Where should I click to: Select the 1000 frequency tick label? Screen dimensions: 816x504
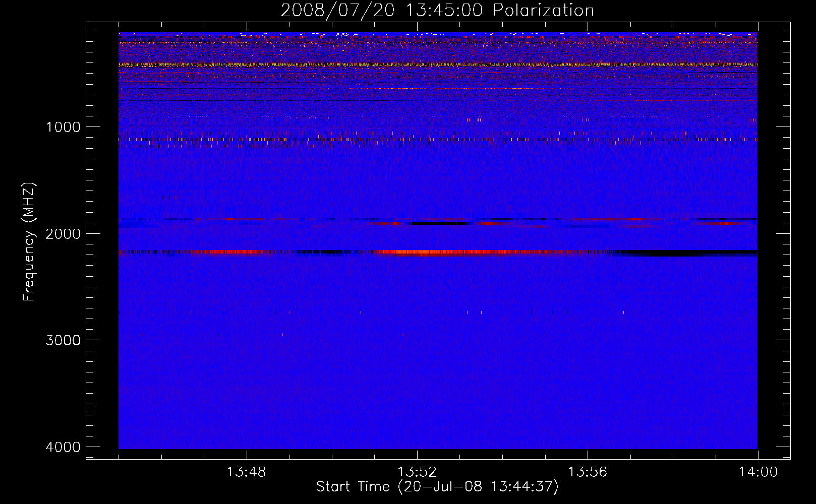[63, 127]
